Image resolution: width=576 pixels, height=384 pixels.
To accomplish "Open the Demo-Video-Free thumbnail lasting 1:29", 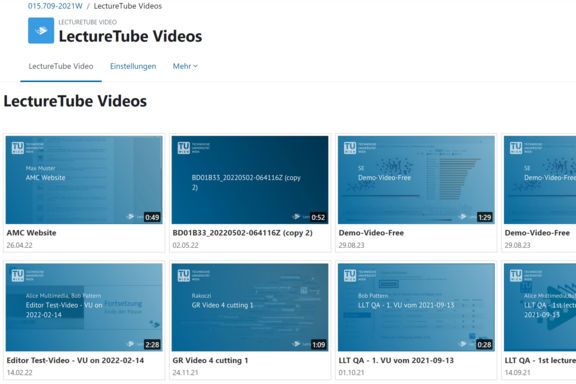I will coord(416,180).
